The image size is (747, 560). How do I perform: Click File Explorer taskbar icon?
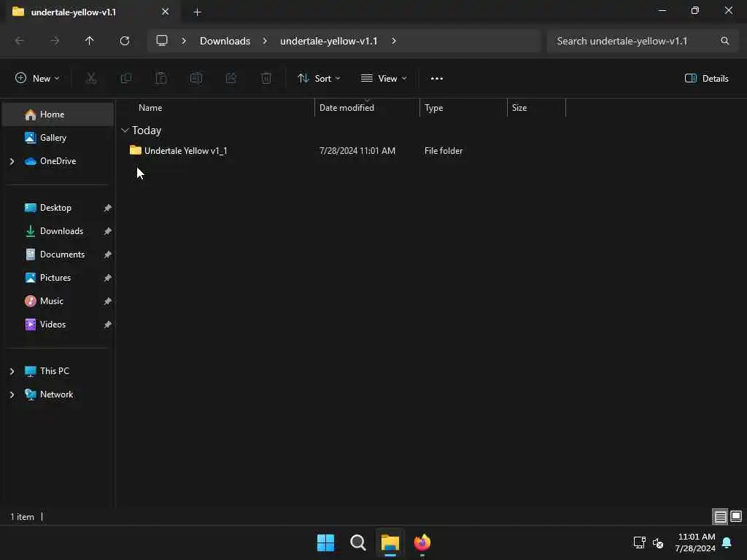[x=390, y=542]
